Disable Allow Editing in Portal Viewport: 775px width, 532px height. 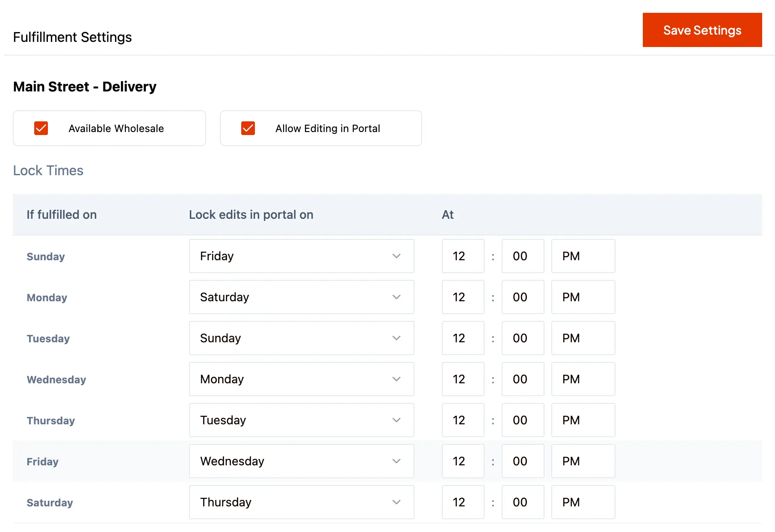point(248,128)
